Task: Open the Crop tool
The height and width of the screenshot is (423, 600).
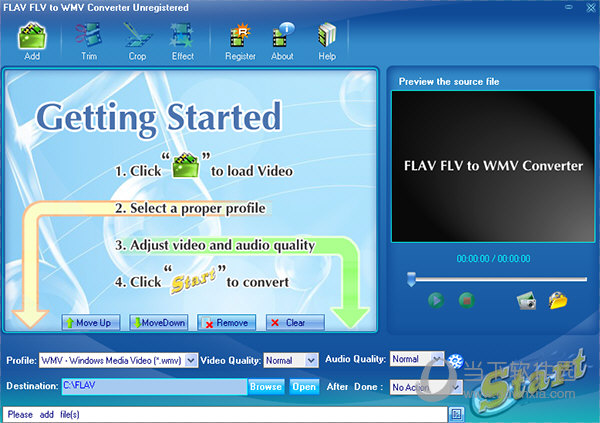Action: (137, 41)
